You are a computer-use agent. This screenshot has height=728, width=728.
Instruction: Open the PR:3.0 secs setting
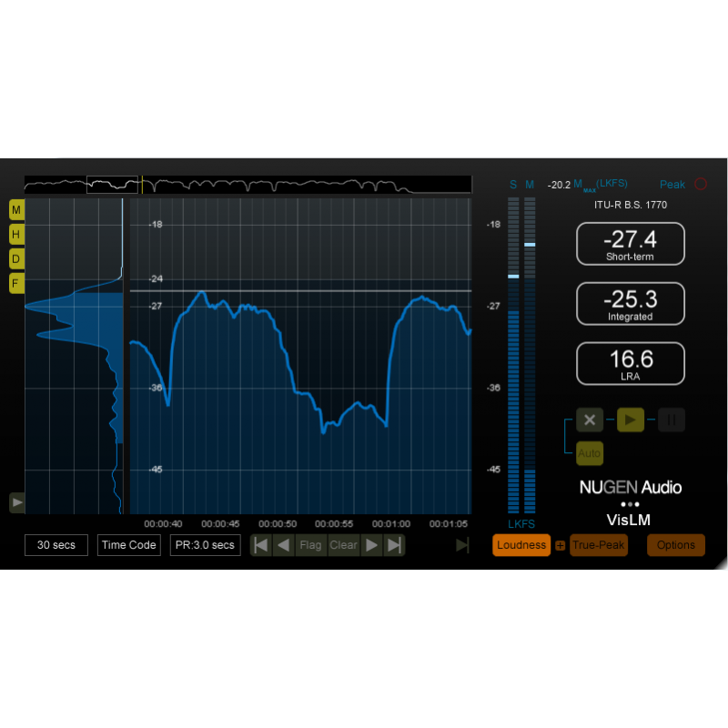point(205,544)
